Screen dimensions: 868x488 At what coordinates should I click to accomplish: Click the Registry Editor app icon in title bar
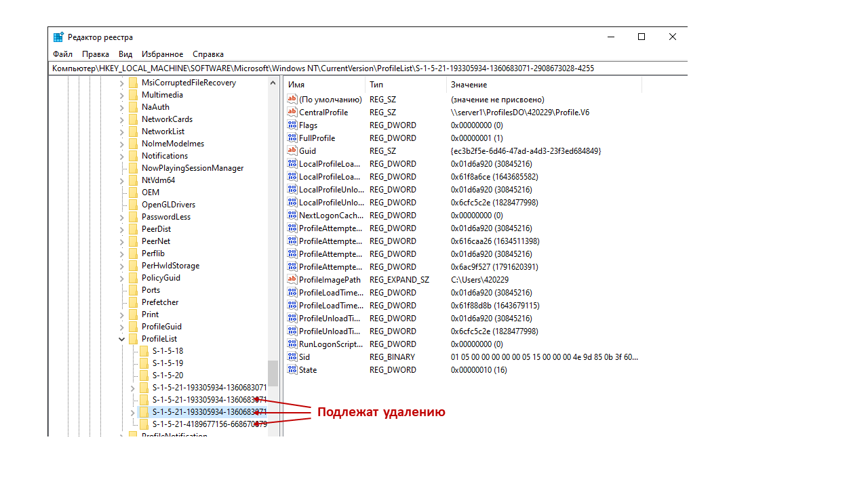[59, 37]
